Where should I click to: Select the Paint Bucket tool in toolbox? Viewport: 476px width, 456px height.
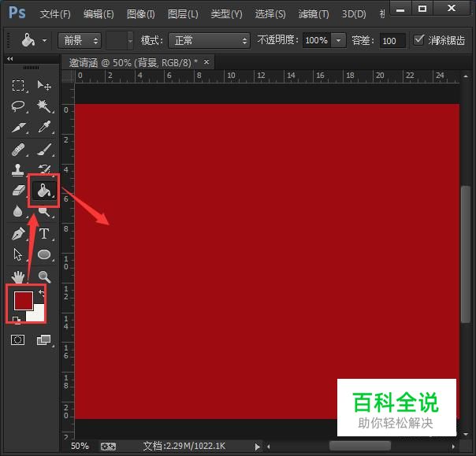[43, 191]
